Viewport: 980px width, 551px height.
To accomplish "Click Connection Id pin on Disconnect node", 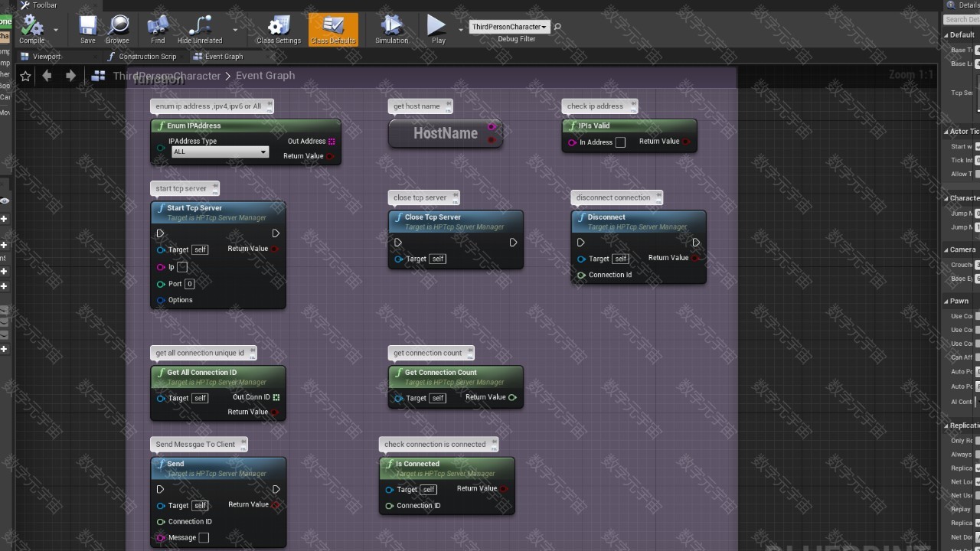I will point(582,275).
